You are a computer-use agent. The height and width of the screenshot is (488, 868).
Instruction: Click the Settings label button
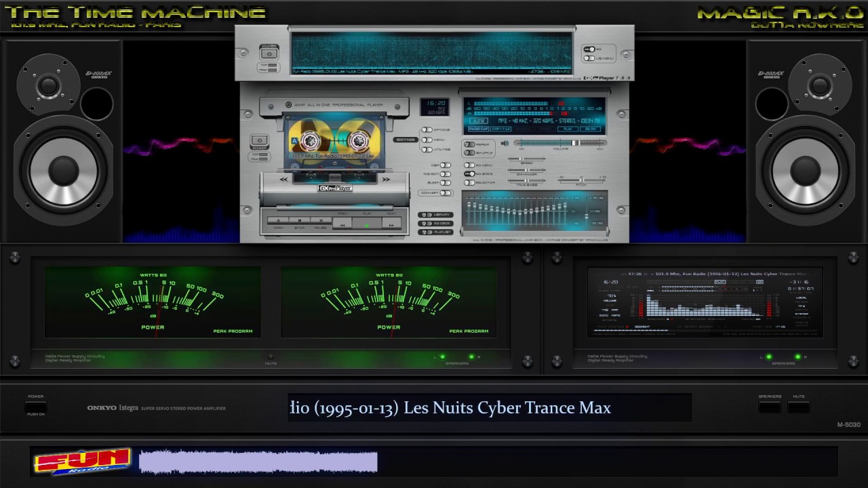pos(406,140)
